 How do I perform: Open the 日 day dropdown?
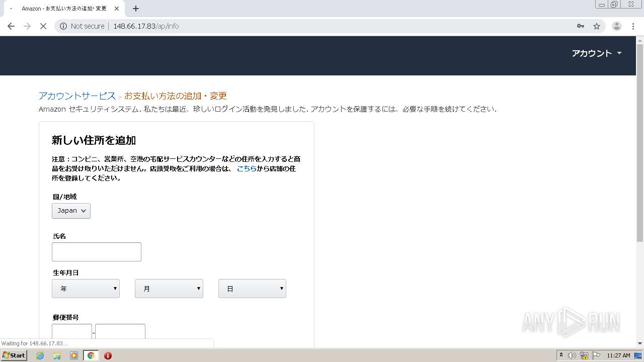pyautogui.click(x=252, y=289)
